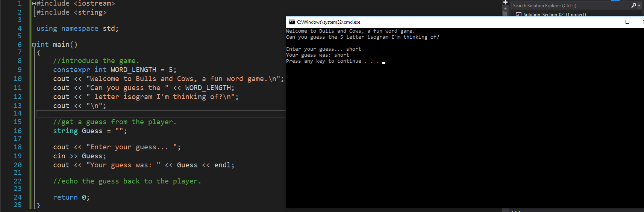
Task: Click WORD_LENGTH on line 11
Action: (x=208, y=88)
